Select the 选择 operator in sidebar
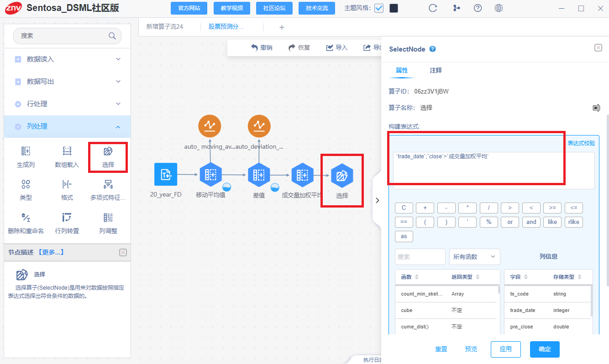 pyautogui.click(x=108, y=157)
